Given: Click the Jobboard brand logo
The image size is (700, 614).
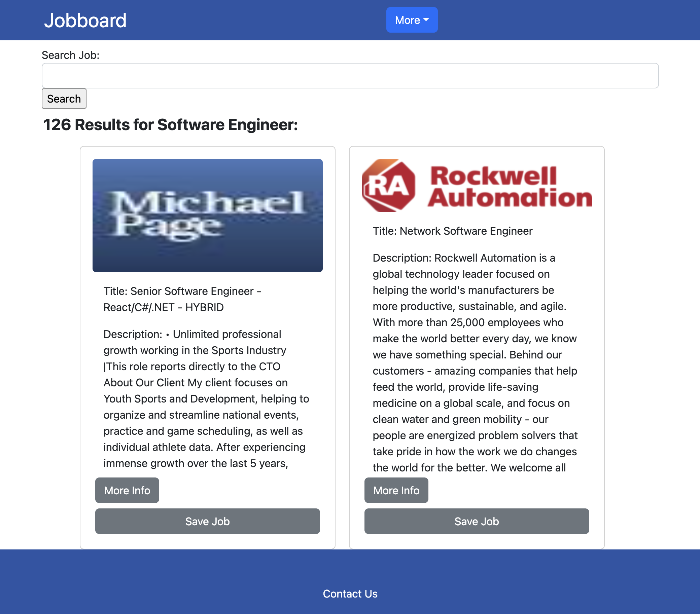Looking at the screenshot, I should 85,20.
